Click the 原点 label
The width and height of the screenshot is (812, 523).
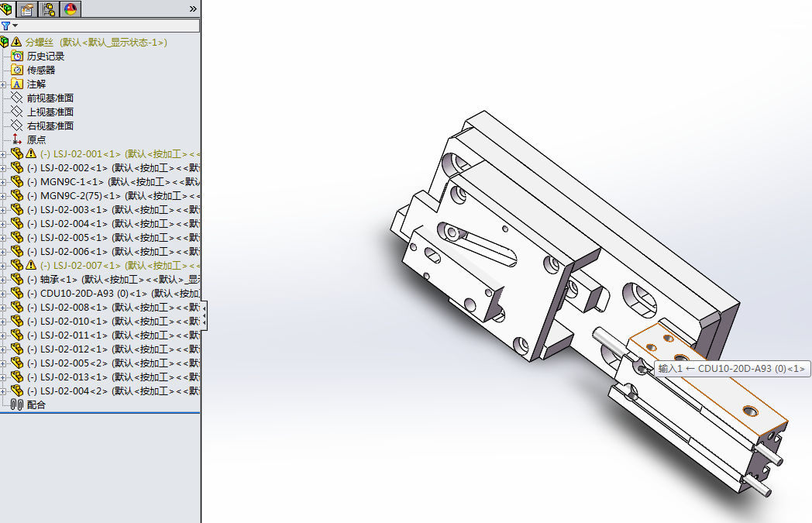click(x=36, y=139)
